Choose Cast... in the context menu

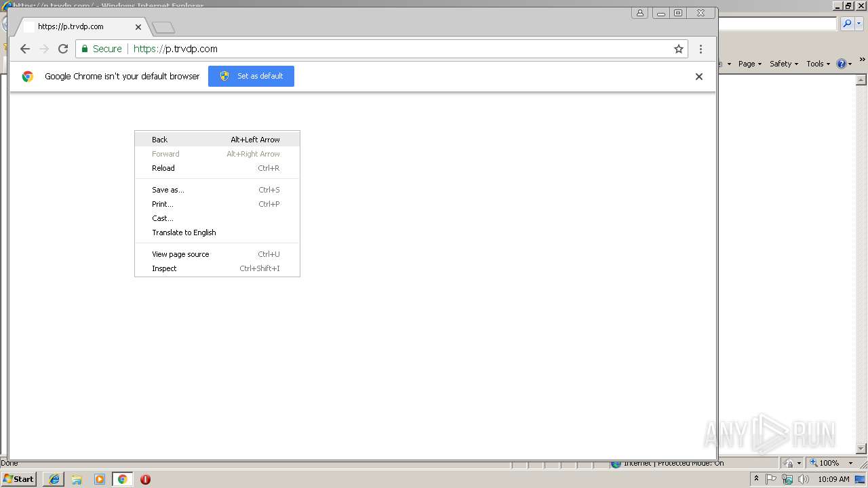(x=217, y=218)
